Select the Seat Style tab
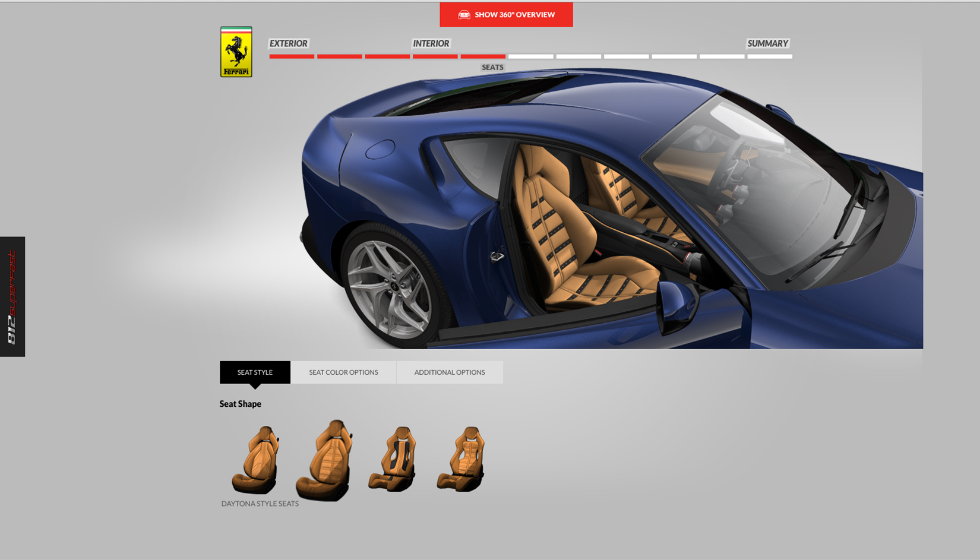 click(255, 372)
